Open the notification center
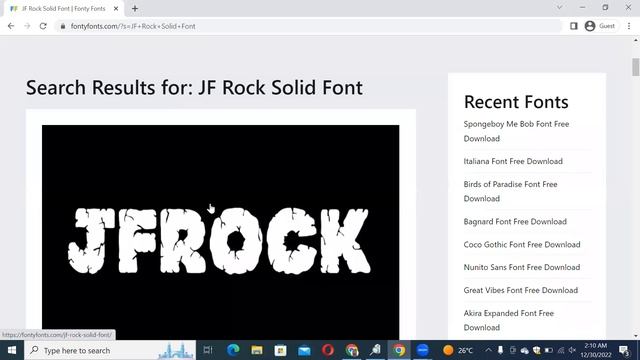Viewport: 640px width, 360px height. click(624, 350)
